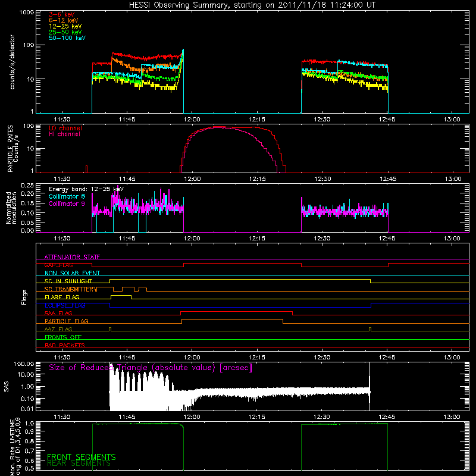
Task: Click the raised segment of the FLARE_FLAG line
Action: pos(121,295)
